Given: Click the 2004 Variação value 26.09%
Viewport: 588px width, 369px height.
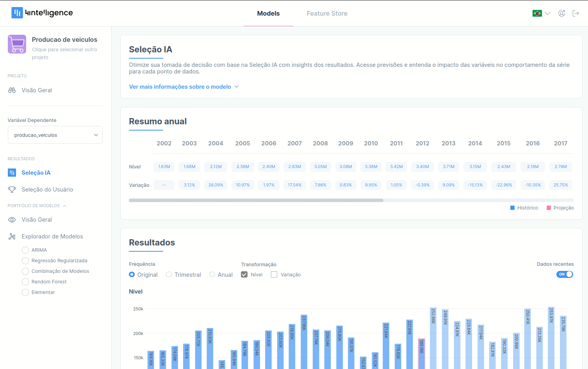Looking at the screenshot, I should (216, 185).
